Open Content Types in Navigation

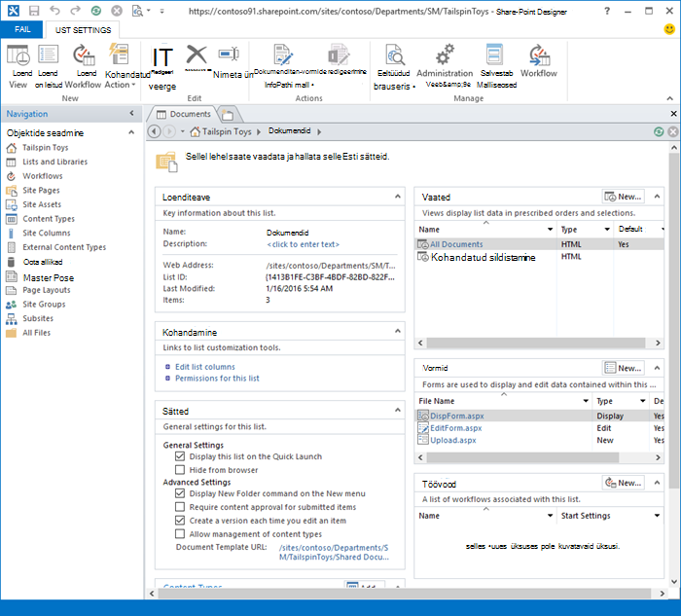tap(49, 219)
